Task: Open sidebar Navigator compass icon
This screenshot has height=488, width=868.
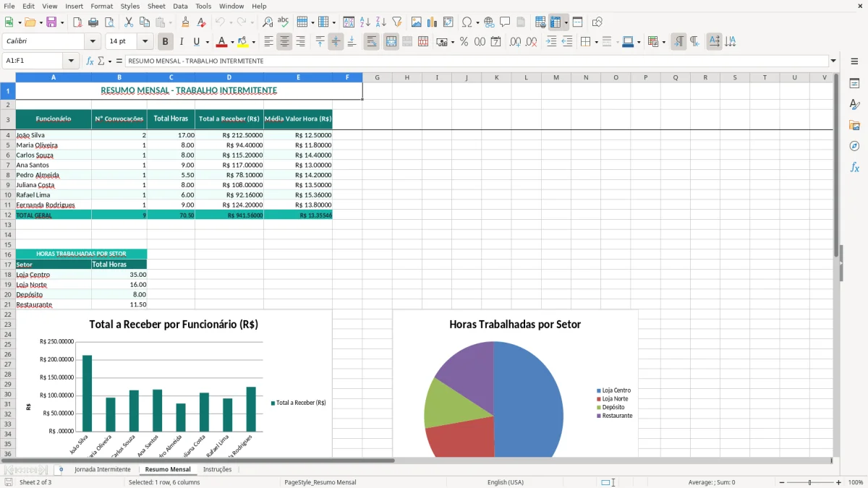Action: click(854, 146)
